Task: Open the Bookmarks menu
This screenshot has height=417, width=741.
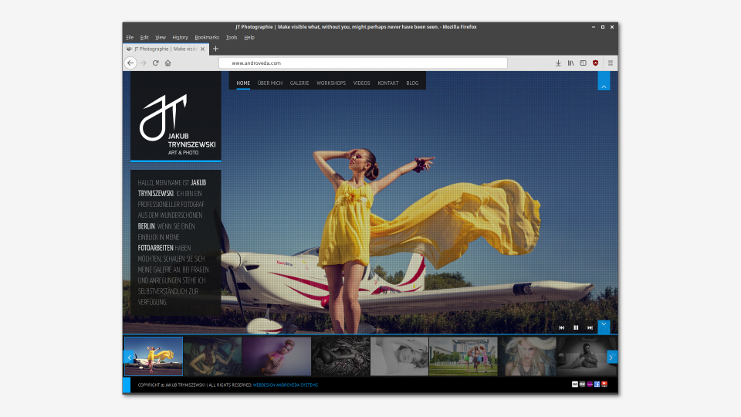Action: tap(207, 37)
